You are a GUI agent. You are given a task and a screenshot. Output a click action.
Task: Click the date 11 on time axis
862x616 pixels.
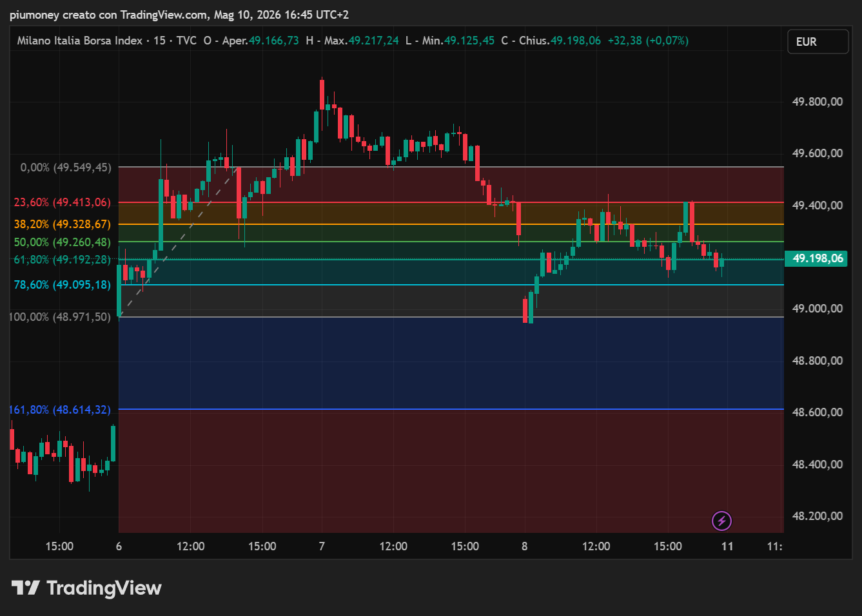[727, 546]
